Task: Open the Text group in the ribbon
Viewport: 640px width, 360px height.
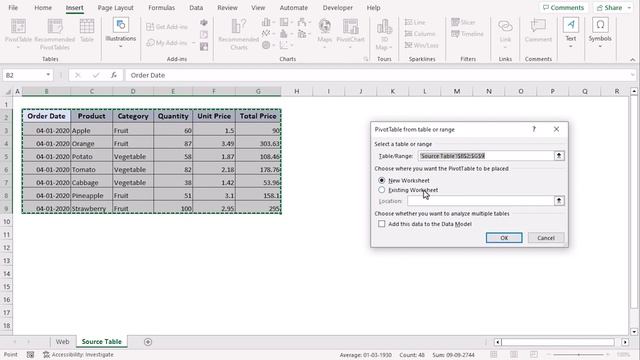Action: tap(571, 33)
